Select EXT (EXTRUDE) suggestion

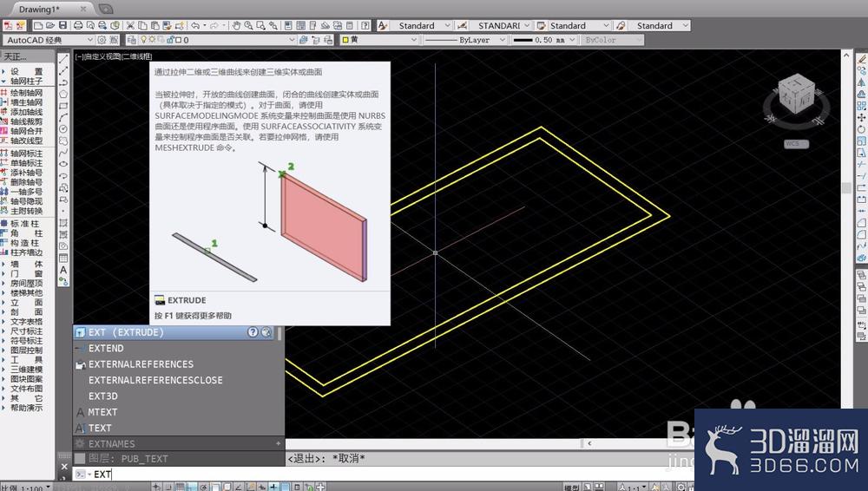(x=174, y=332)
